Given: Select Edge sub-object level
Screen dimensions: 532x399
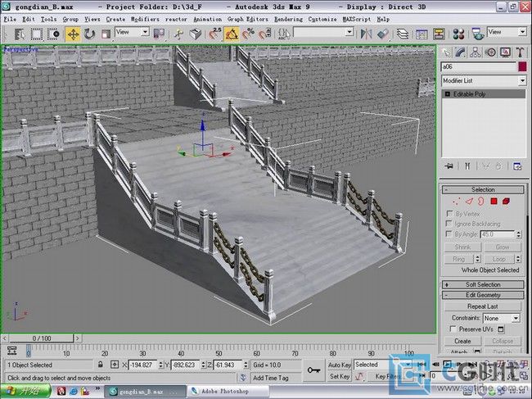Looking at the screenshot, I should (x=469, y=202).
